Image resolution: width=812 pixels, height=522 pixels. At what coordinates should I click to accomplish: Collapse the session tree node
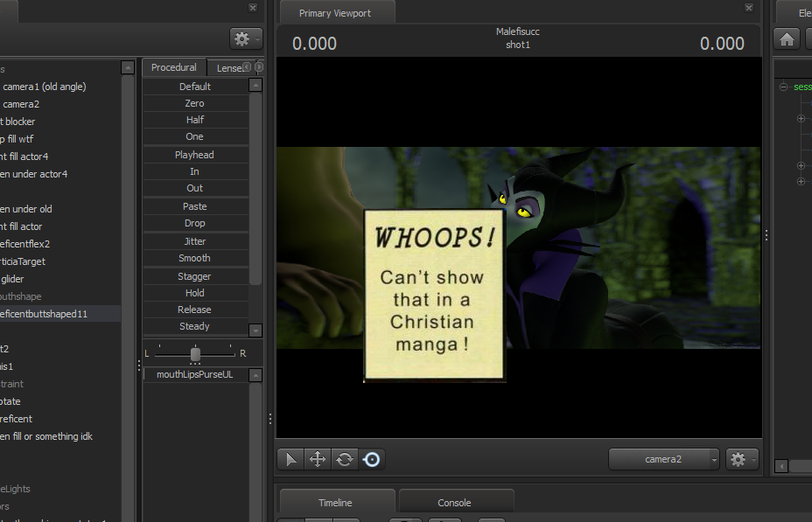(783, 87)
